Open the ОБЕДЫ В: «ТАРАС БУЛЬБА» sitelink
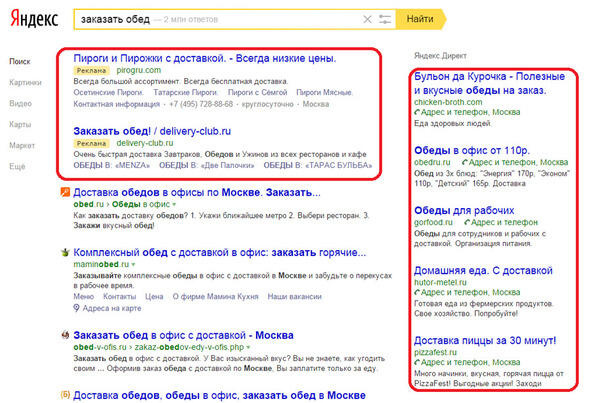This screenshot has height=403, width=591. [318, 165]
